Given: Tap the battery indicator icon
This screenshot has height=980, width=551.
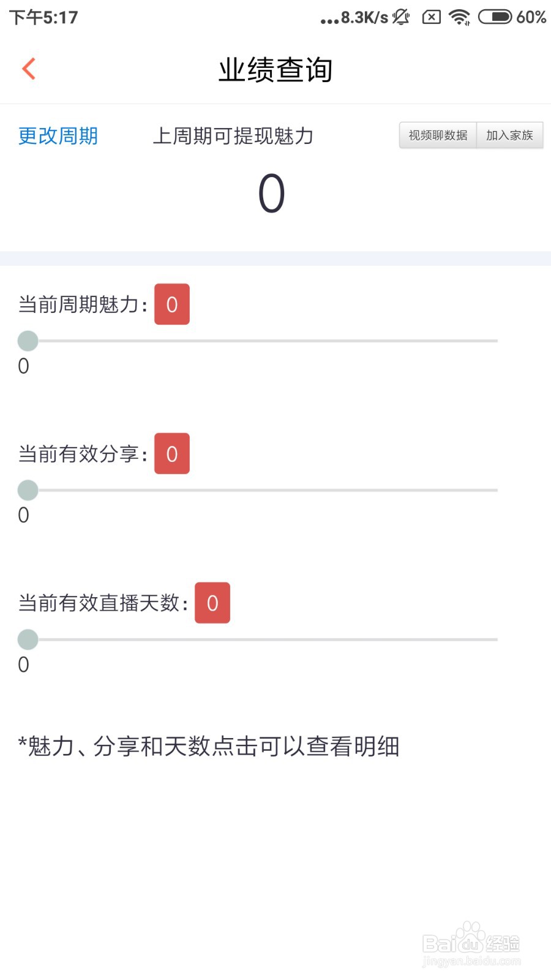Looking at the screenshot, I should 495,17.
